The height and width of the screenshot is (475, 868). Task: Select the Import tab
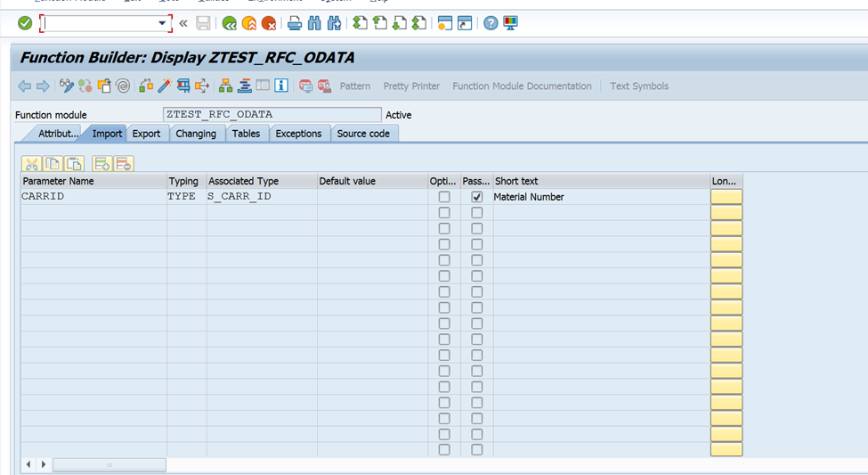[x=107, y=134]
